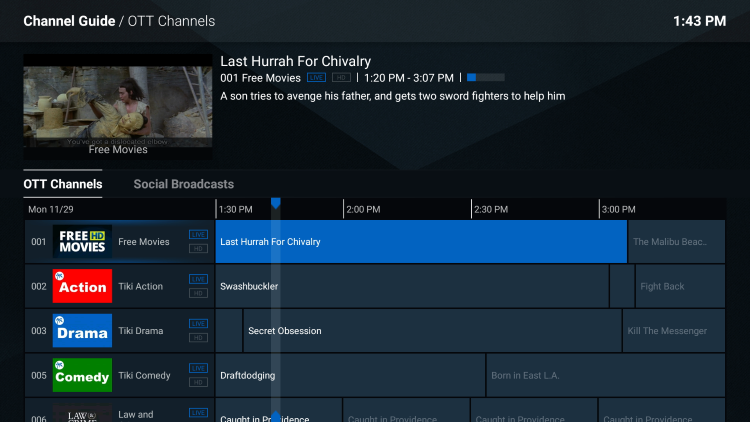This screenshot has height=422, width=750.
Task: Choose the Secret Obsession program block
Action: (x=432, y=331)
